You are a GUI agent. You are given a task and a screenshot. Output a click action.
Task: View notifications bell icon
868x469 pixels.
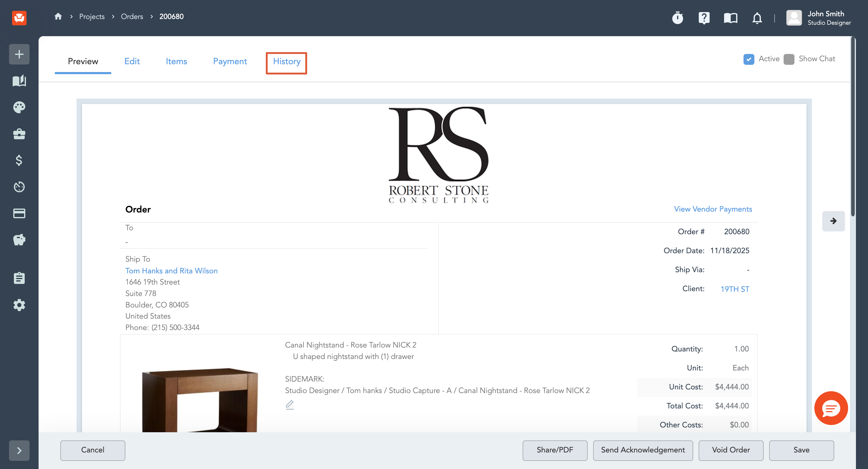(x=757, y=17)
